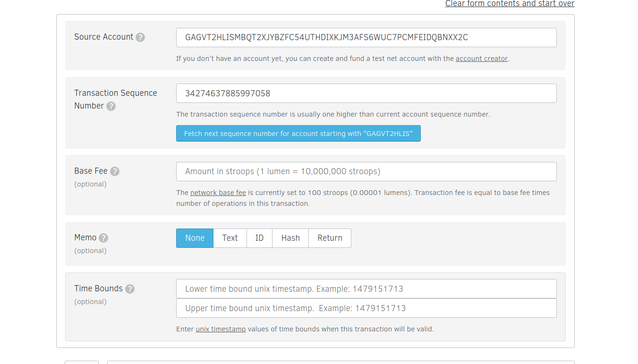
Task: Open the Time Bounds help icon
Action: point(130,289)
